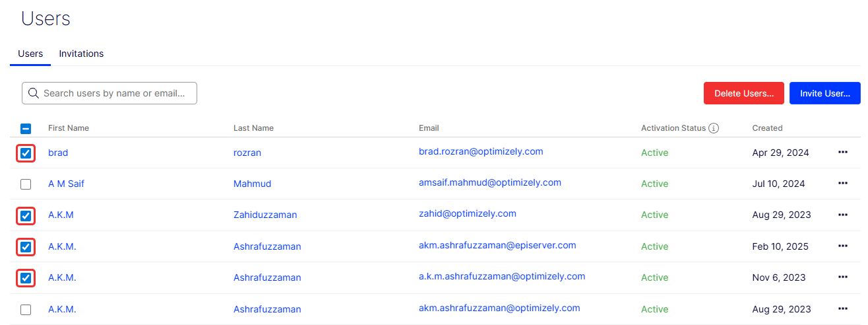Open the brad.rozran@optimizely.com email link

click(481, 151)
